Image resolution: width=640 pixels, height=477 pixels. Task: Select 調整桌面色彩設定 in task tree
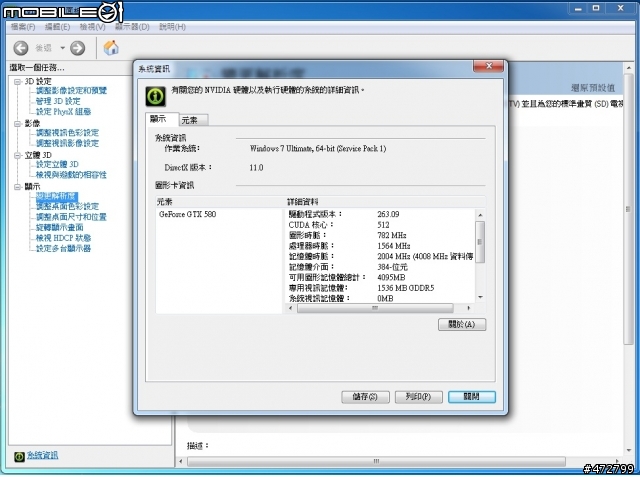[x=67, y=206]
